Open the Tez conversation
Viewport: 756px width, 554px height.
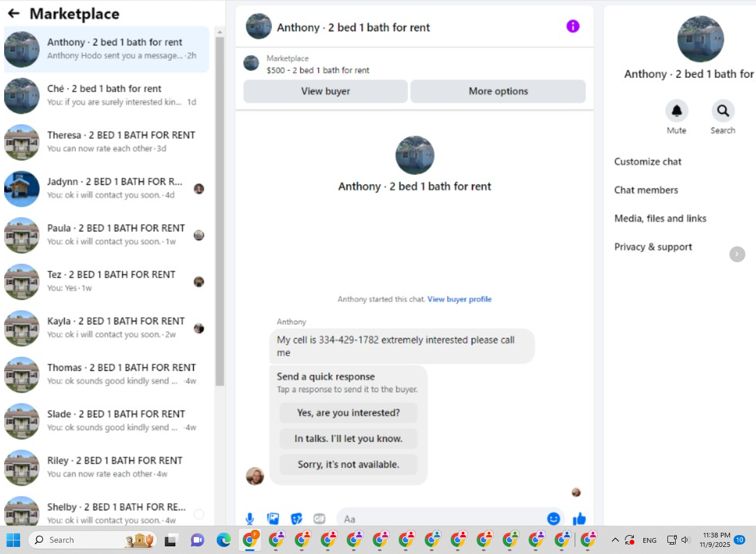click(x=106, y=281)
